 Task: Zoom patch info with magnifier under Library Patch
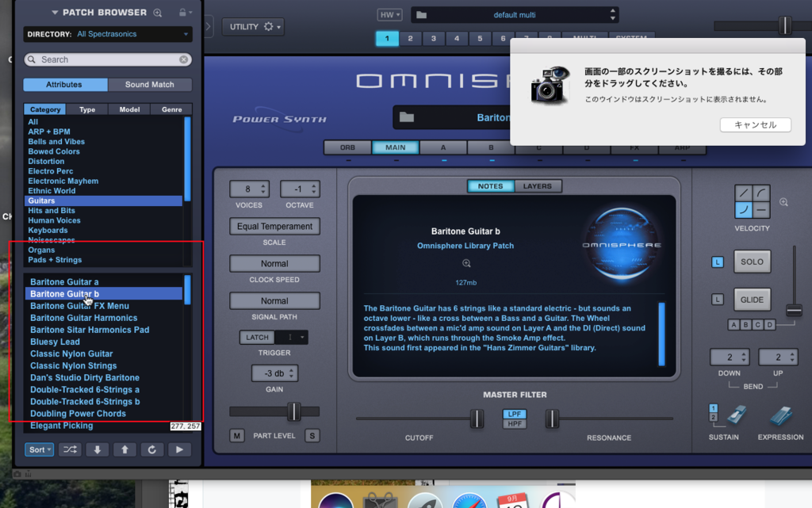click(x=466, y=263)
